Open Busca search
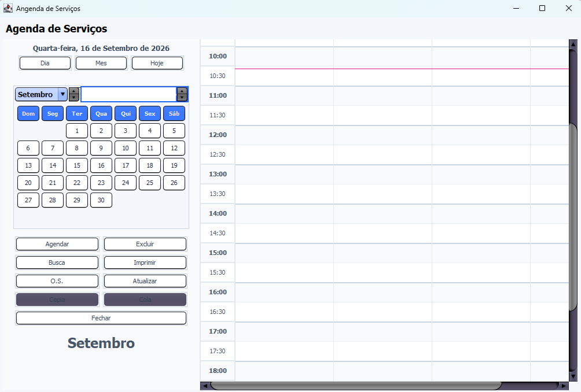 57,262
